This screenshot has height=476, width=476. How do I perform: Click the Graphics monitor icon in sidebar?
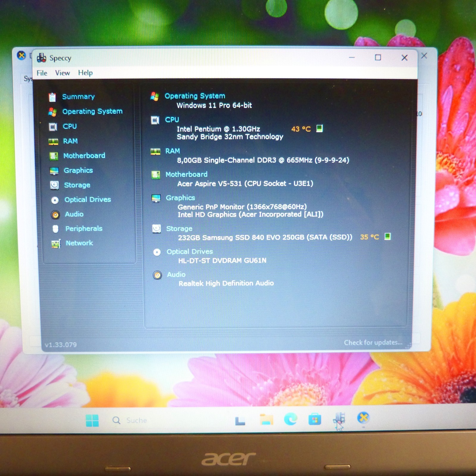(54, 171)
